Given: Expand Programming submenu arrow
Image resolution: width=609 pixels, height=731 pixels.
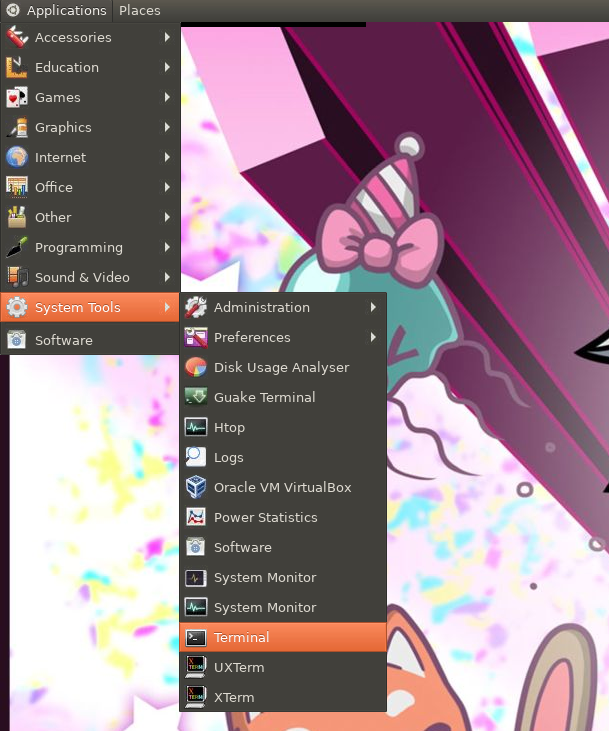Looking at the screenshot, I should (167, 247).
